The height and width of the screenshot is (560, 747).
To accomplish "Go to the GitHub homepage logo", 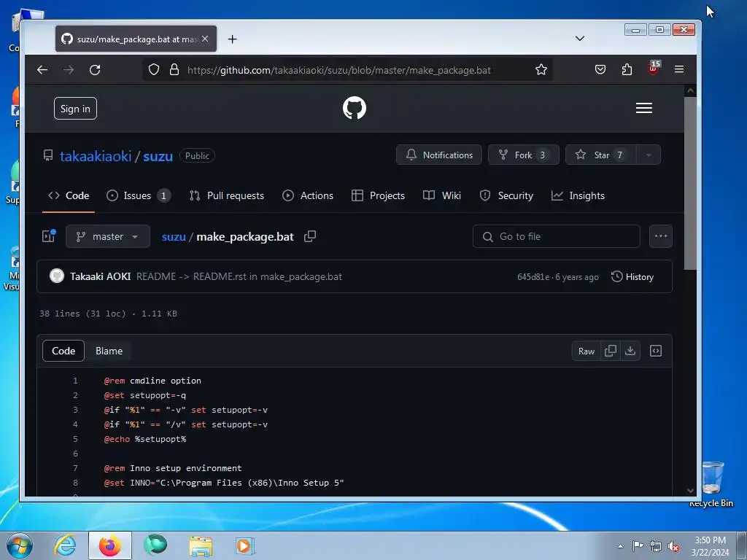I will pyautogui.click(x=355, y=108).
